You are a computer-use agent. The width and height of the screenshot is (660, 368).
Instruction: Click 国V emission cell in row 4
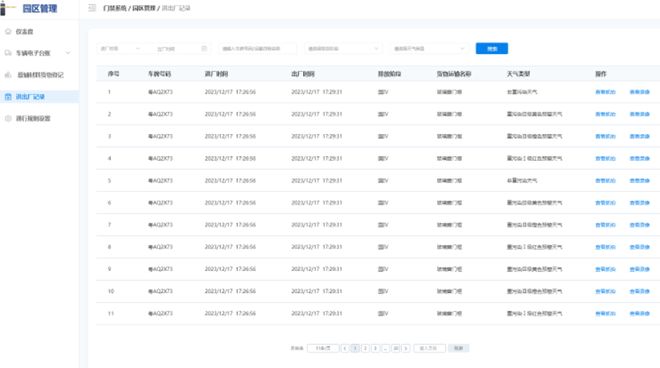(383, 158)
